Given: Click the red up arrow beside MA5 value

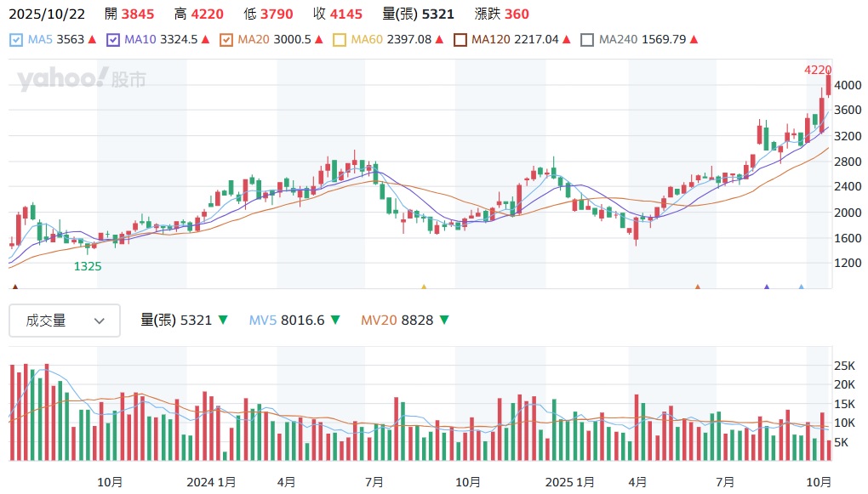Looking at the screenshot, I should [93, 40].
